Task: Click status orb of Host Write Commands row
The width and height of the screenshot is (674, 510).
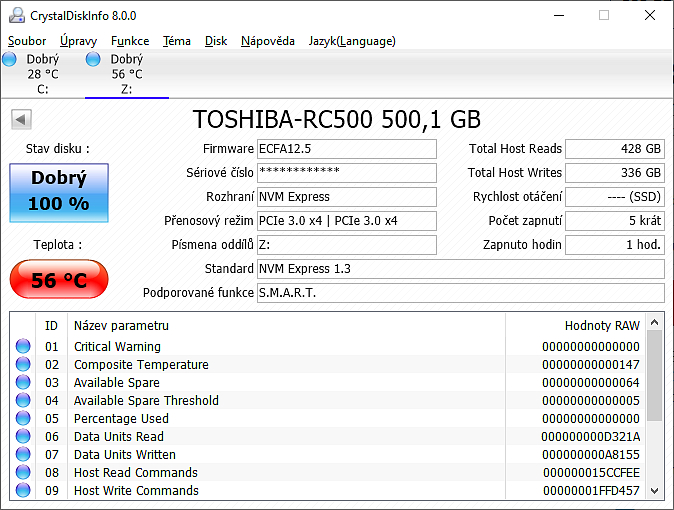Action: 23,490
